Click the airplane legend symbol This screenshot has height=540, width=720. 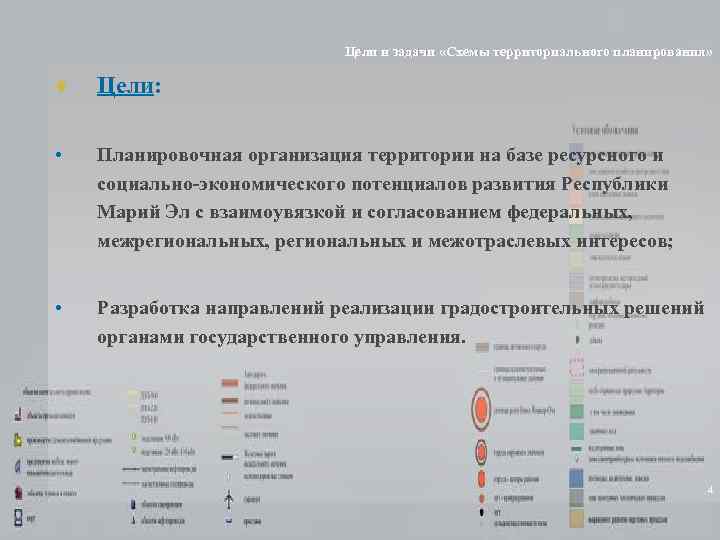(x=229, y=499)
